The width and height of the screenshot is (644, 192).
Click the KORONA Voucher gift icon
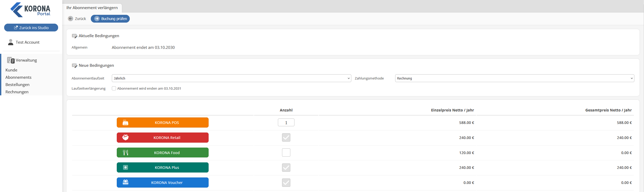click(126, 182)
